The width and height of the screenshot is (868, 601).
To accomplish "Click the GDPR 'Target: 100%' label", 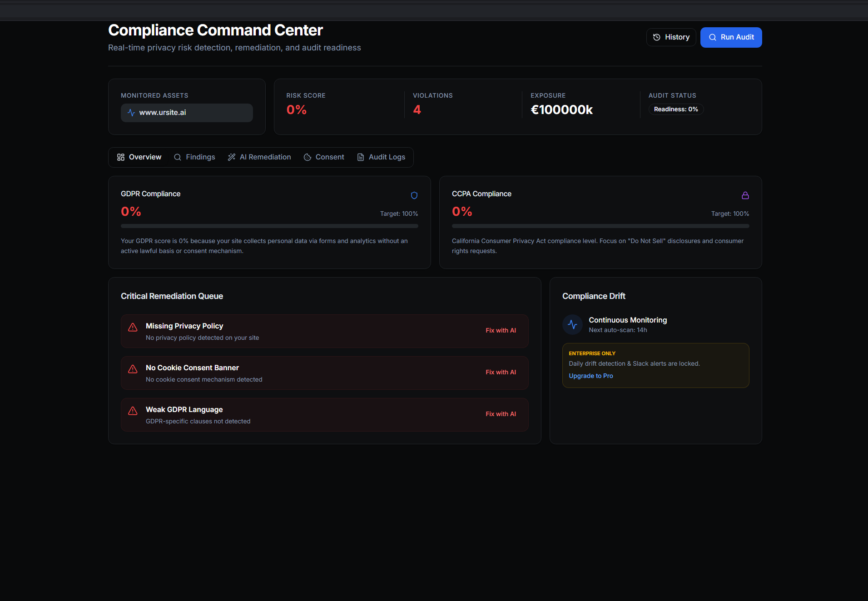I will tap(399, 214).
